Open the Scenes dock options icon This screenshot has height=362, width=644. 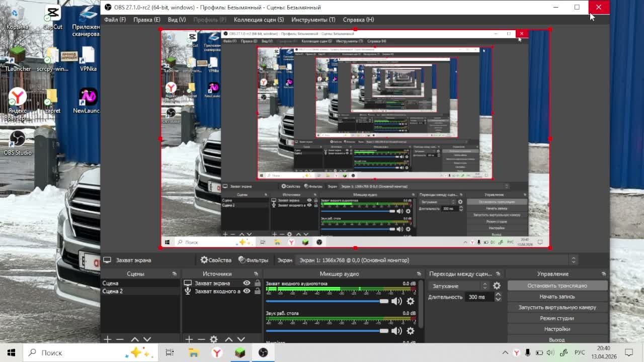click(x=175, y=274)
